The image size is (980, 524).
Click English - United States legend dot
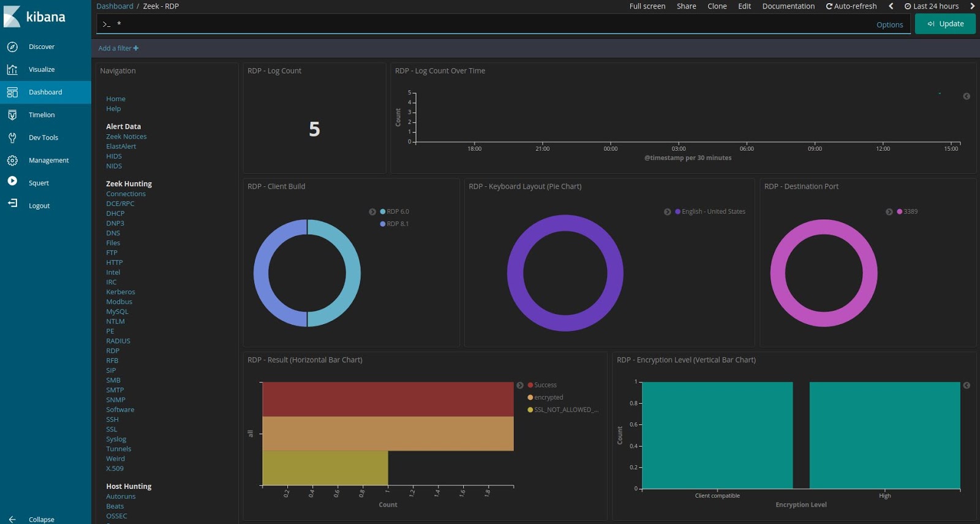pyautogui.click(x=677, y=211)
